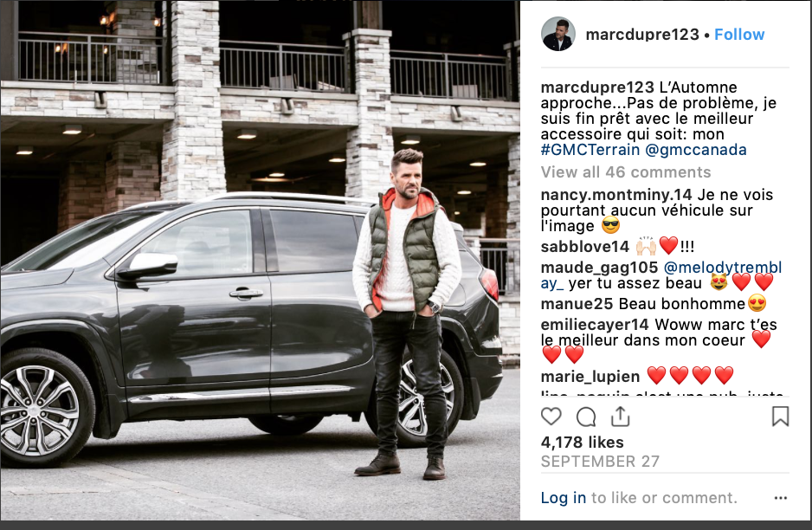Open the September 27 post date
The height and width of the screenshot is (530, 812).
click(x=600, y=462)
